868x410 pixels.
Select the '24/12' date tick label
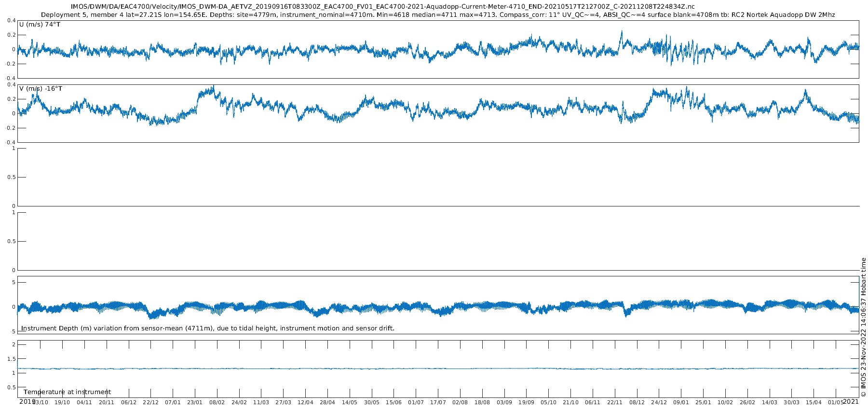(x=659, y=402)
